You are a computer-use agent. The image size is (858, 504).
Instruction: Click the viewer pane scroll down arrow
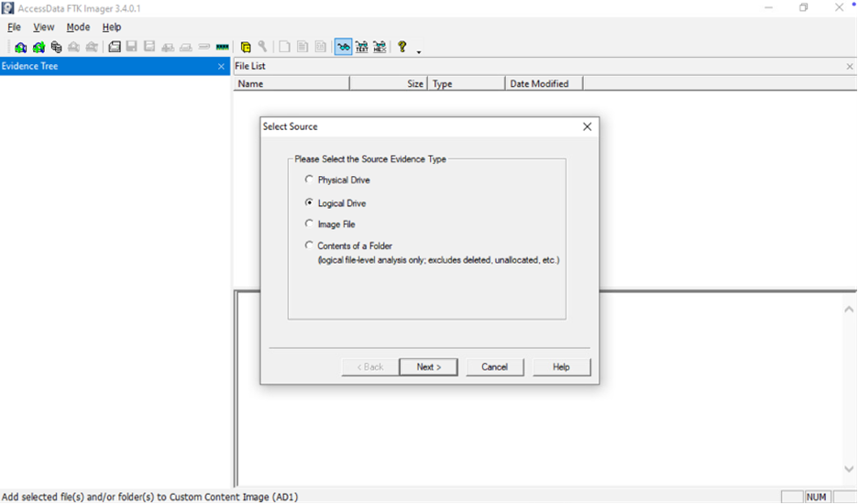coord(849,470)
